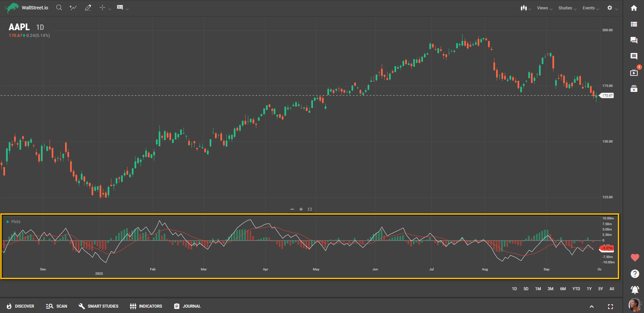Image resolution: width=644 pixels, height=313 pixels.
Task: Select the crosshair cursor tool
Action: tap(102, 8)
